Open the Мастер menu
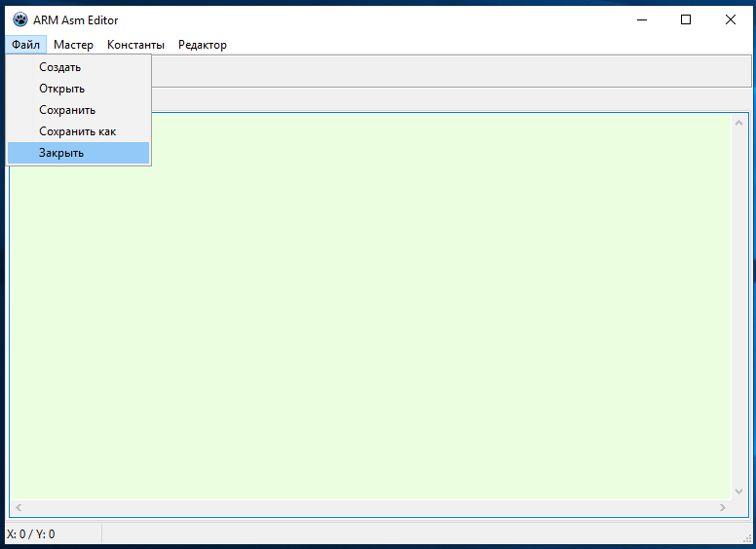Viewport: 756px width, 549px height. [73, 45]
